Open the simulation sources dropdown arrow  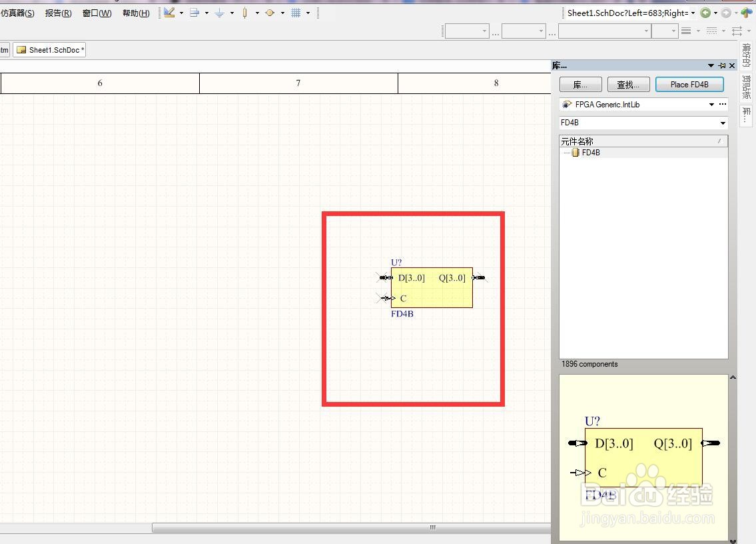282,13
